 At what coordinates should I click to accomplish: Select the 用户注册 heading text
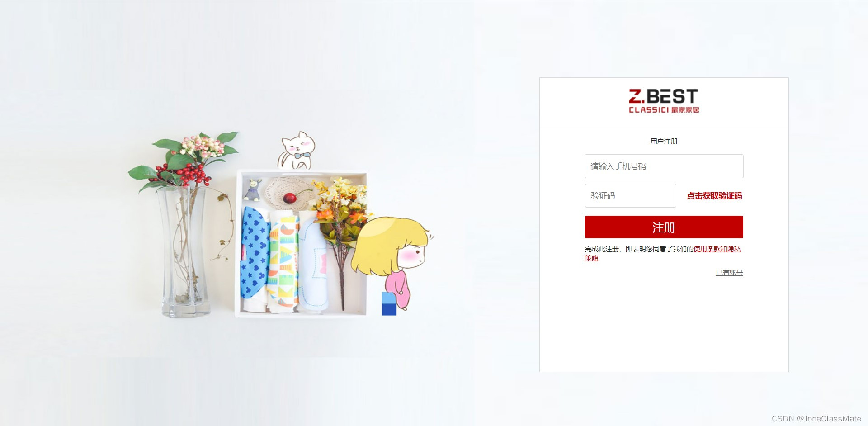click(x=664, y=141)
